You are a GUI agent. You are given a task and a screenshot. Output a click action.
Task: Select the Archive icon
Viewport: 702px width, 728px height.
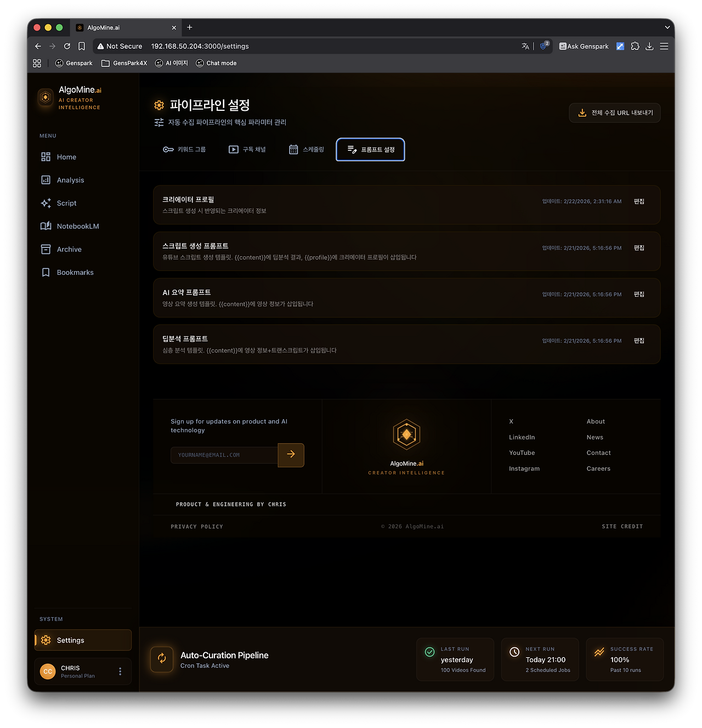point(46,249)
